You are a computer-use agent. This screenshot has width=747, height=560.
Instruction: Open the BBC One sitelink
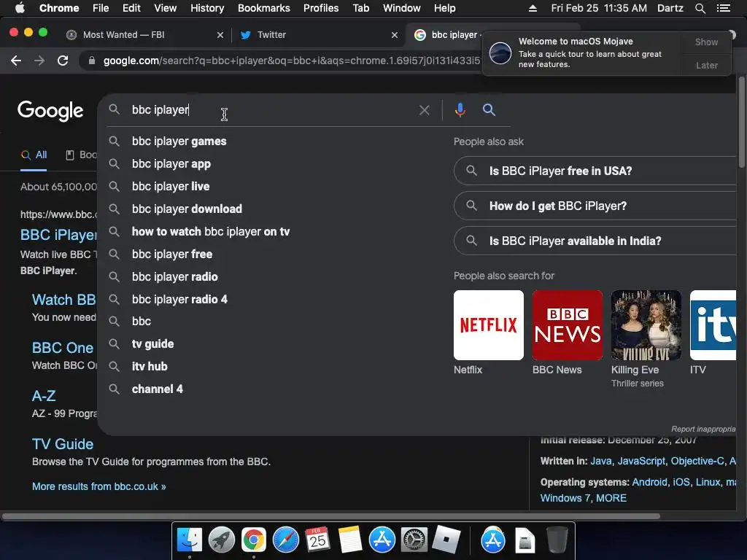tap(63, 348)
